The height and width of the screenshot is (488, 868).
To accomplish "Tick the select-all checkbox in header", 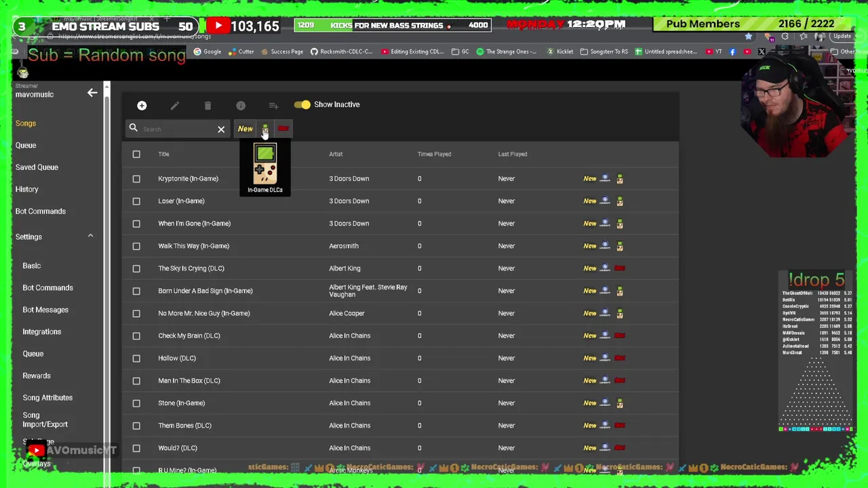I will point(136,154).
